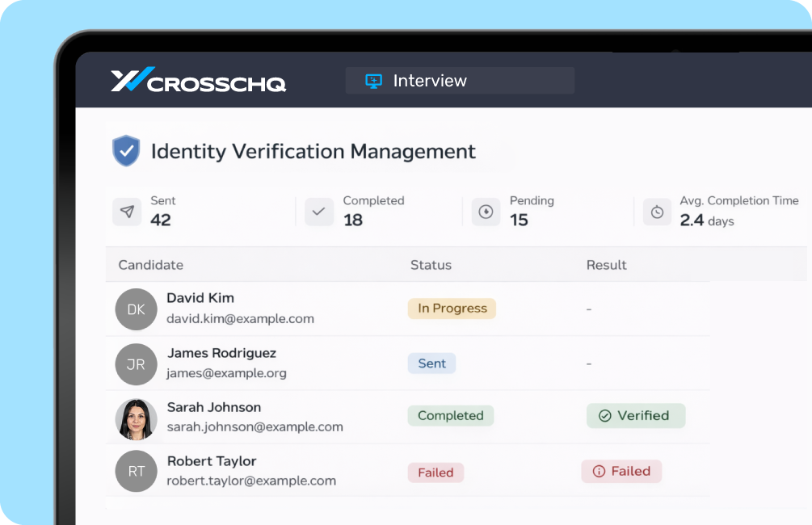Click the paper plane icon next to Sent
Screen dimensions: 812x525
click(x=127, y=212)
